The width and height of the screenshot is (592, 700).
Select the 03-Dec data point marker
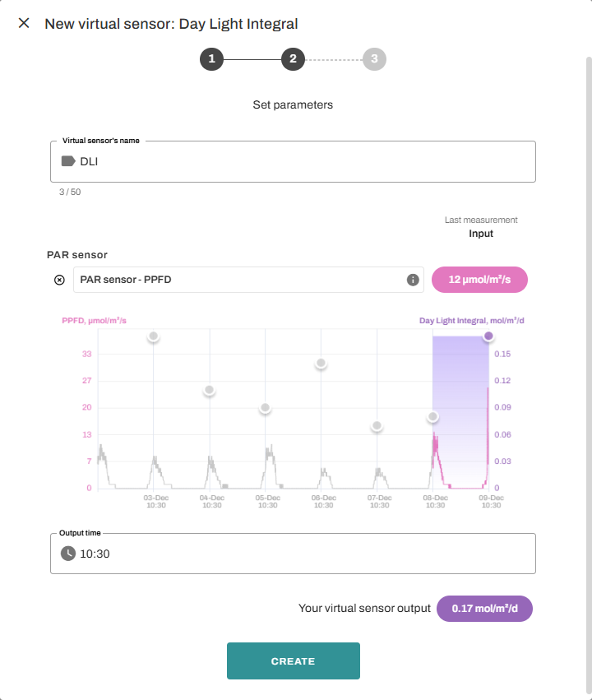(x=153, y=336)
